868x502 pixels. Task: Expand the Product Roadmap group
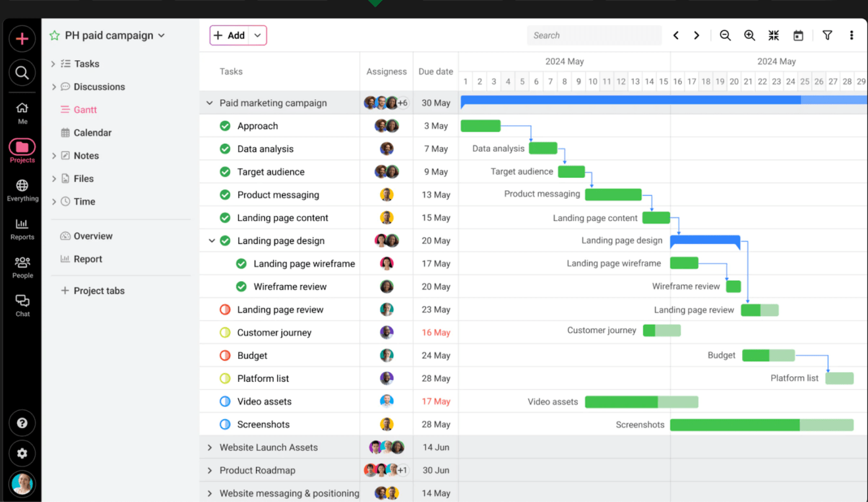click(210, 470)
